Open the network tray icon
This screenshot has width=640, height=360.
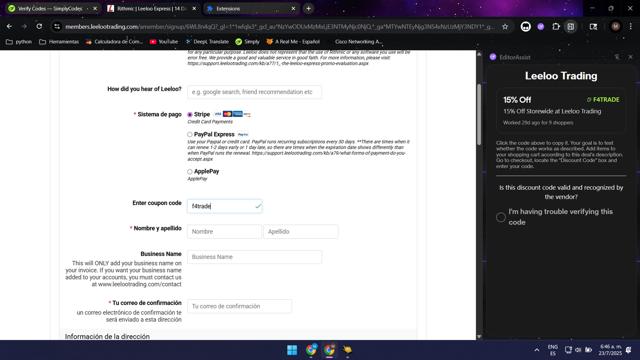point(568,350)
